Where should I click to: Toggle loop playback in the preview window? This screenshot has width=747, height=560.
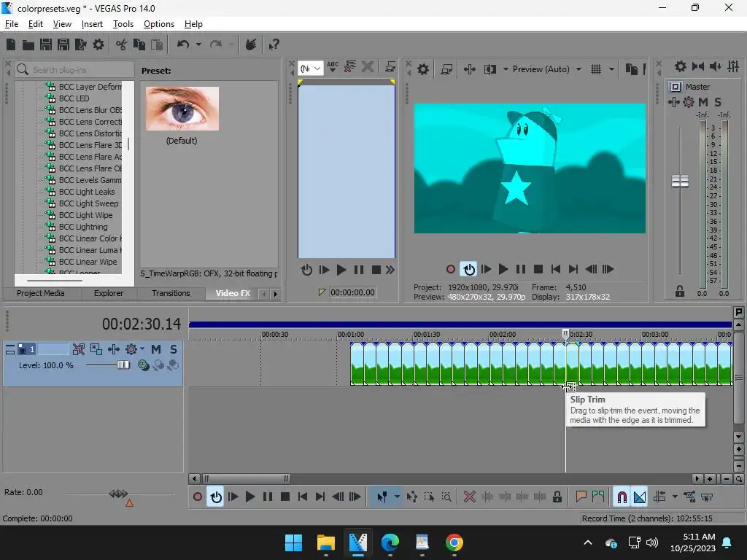coord(469,270)
